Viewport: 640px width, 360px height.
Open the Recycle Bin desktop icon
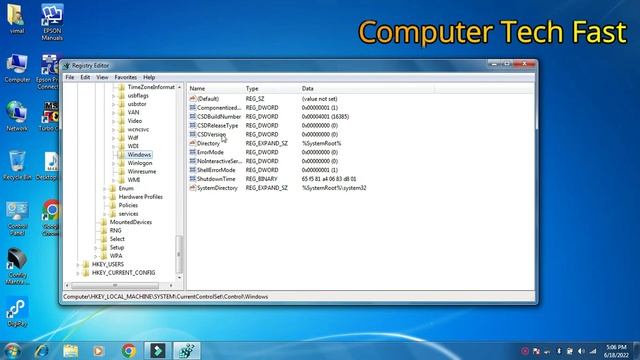pyautogui.click(x=17, y=165)
